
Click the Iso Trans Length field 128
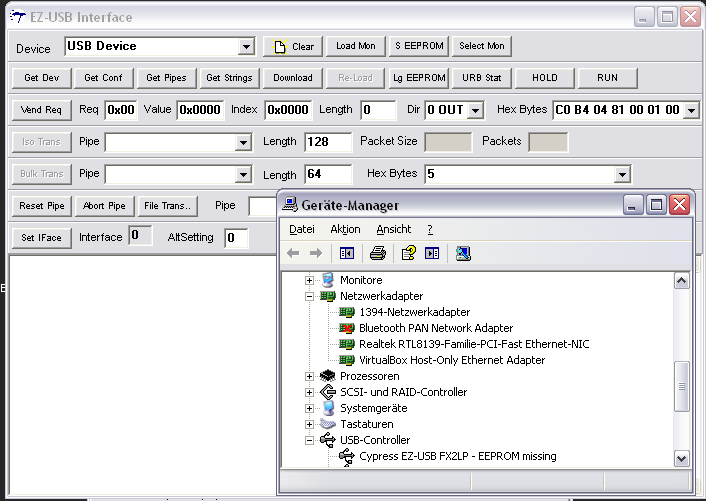click(x=328, y=142)
